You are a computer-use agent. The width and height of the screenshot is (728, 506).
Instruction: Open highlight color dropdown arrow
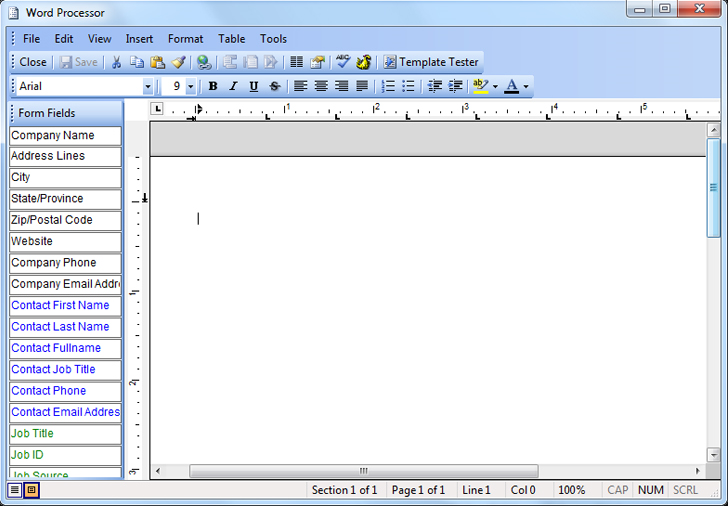click(x=495, y=87)
